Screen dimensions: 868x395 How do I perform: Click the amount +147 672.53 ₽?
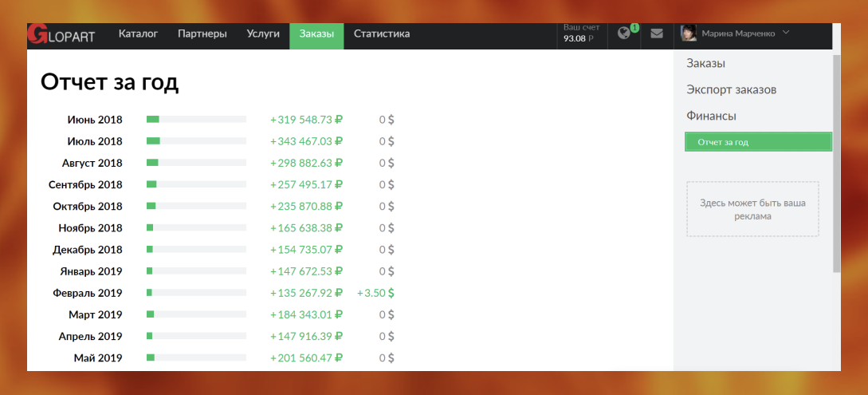tap(307, 271)
